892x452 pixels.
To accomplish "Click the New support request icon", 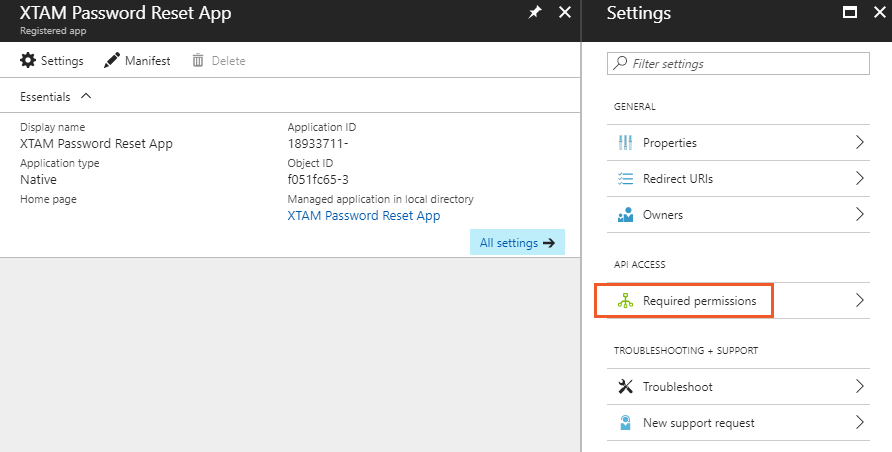I will (626, 423).
